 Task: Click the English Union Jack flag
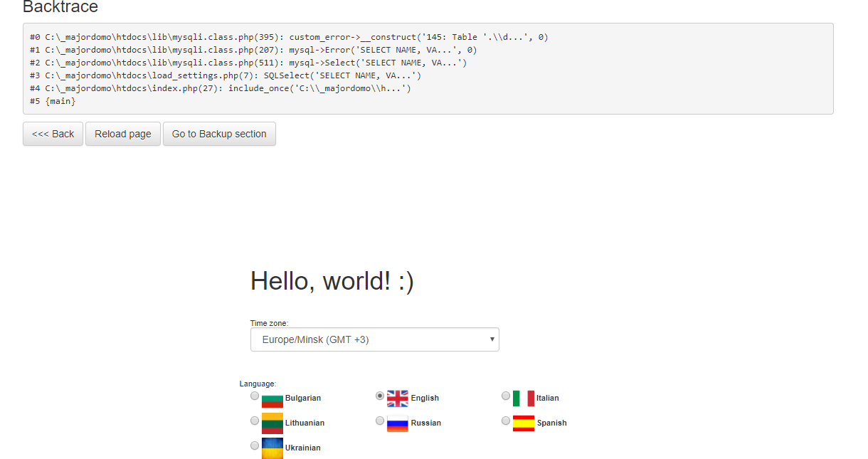point(397,399)
